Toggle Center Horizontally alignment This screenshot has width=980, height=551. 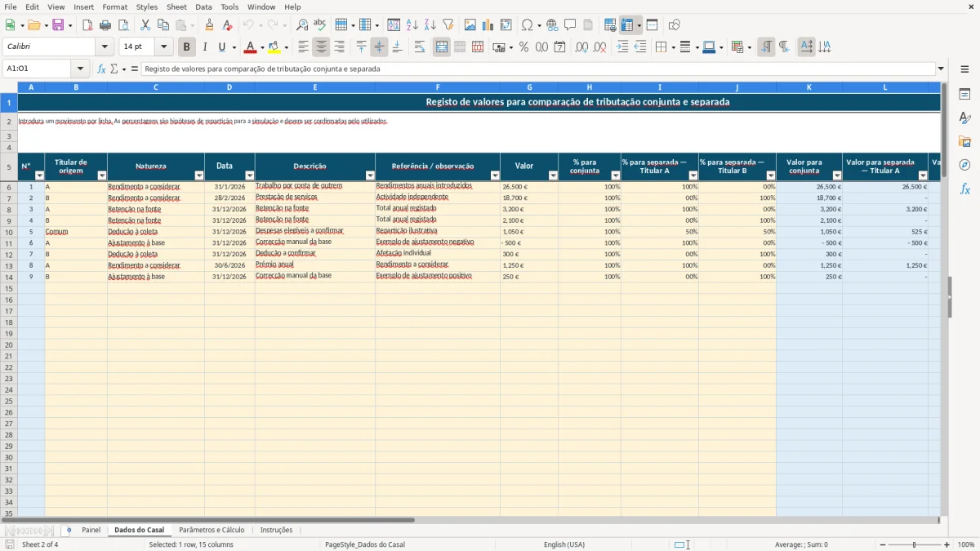click(321, 47)
